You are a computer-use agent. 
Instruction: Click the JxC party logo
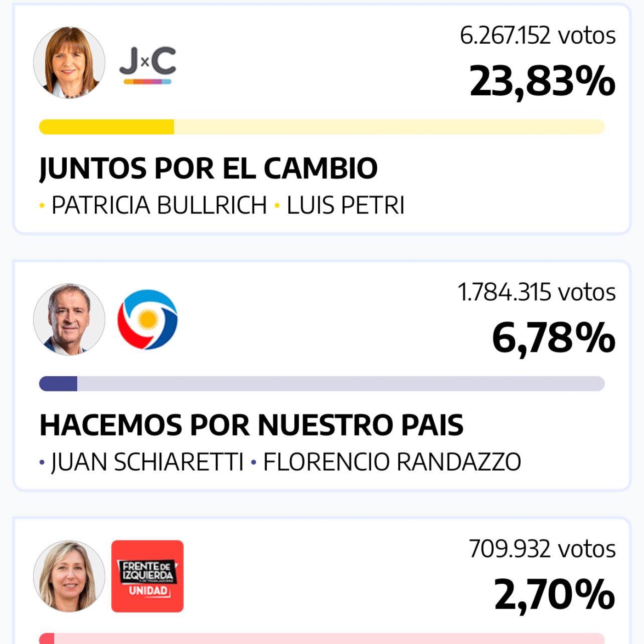coord(148,64)
